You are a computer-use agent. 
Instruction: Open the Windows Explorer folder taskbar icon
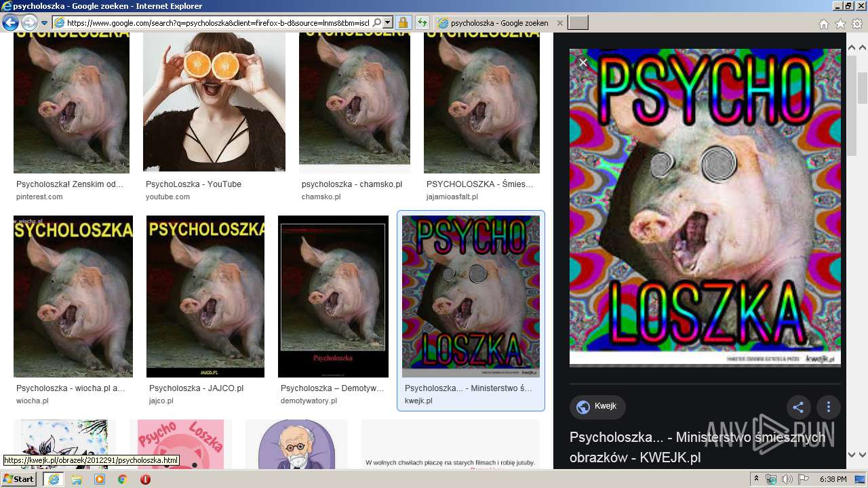click(77, 479)
